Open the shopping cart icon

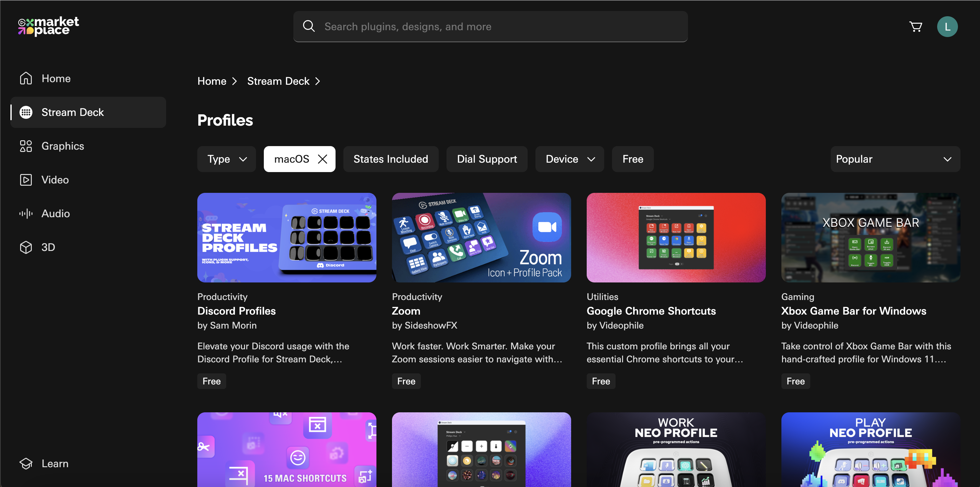pos(916,27)
